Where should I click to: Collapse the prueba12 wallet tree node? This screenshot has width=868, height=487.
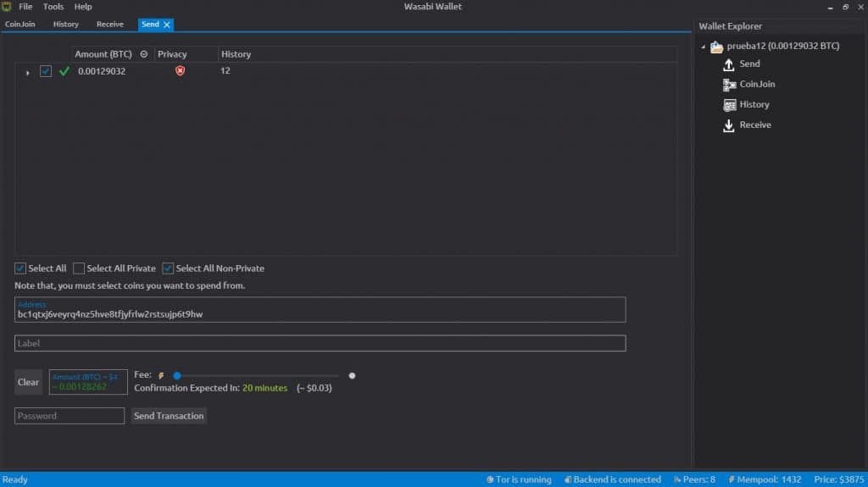click(704, 47)
